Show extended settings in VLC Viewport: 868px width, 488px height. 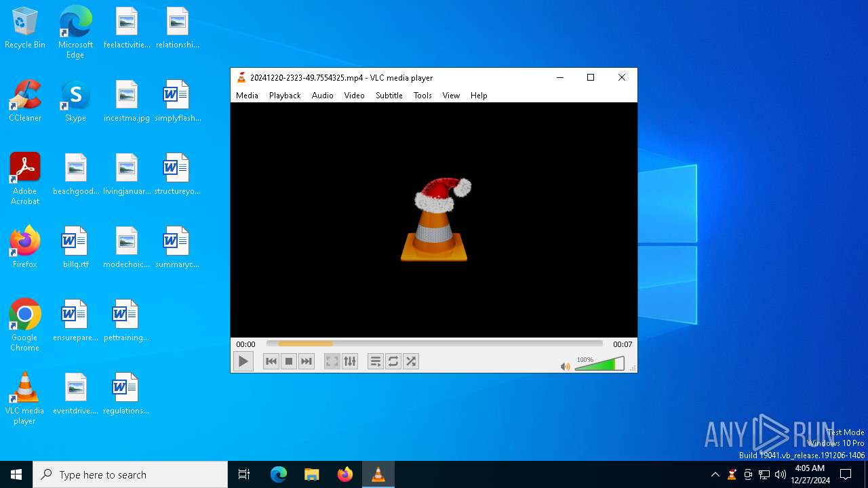[x=350, y=361]
